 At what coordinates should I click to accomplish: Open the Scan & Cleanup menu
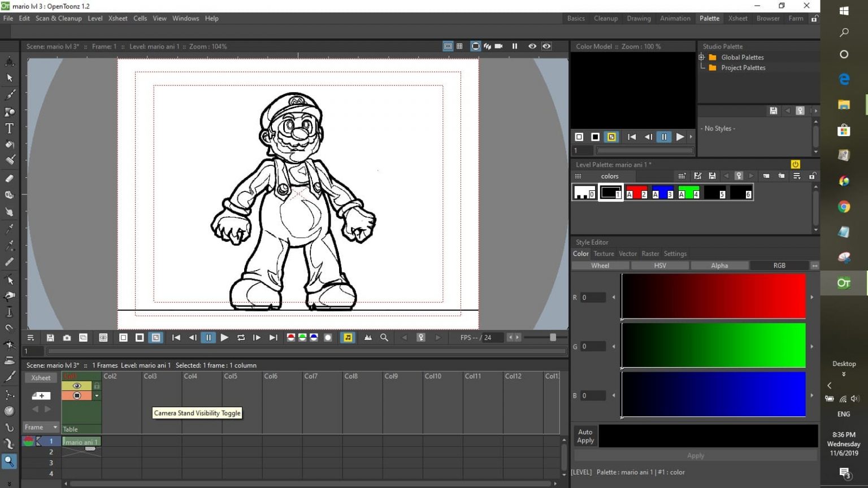click(58, 18)
